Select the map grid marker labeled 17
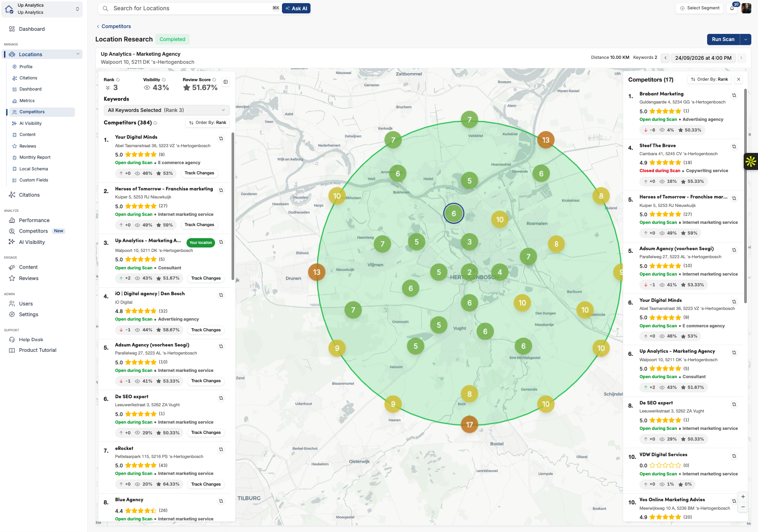758x532 pixels. [x=469, y=425]
